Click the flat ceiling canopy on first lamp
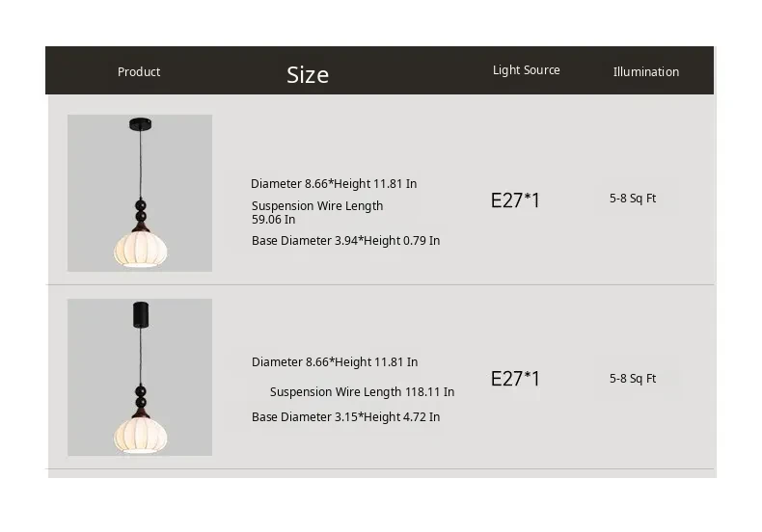The image size is (762, 532). 140,122
